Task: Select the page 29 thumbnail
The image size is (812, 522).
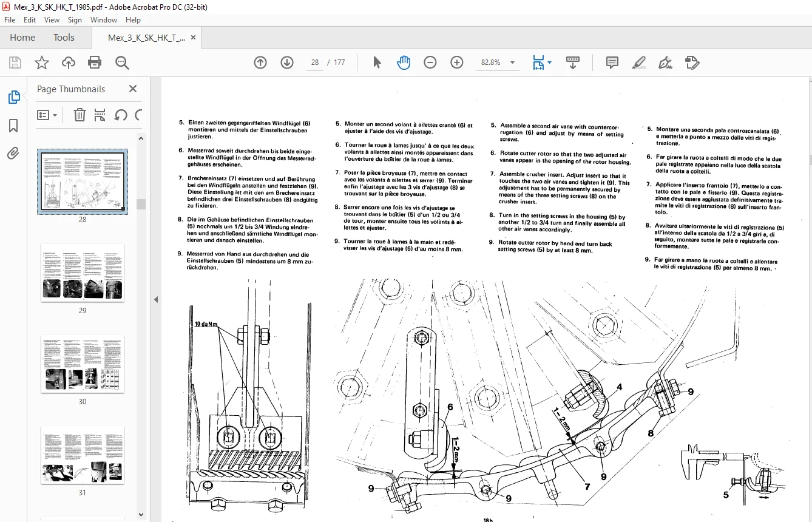Action: (83, 273)
